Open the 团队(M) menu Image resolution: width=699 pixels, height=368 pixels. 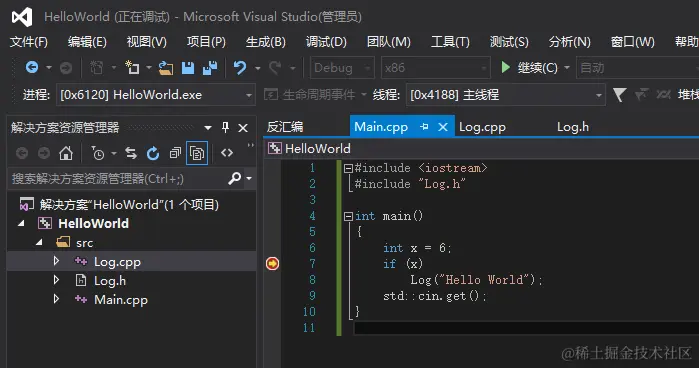tap(388, 42)
